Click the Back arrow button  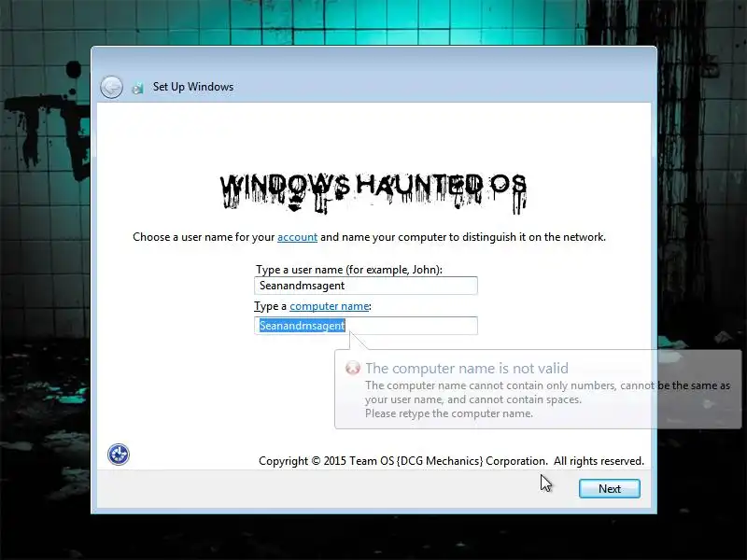(111, 87)
